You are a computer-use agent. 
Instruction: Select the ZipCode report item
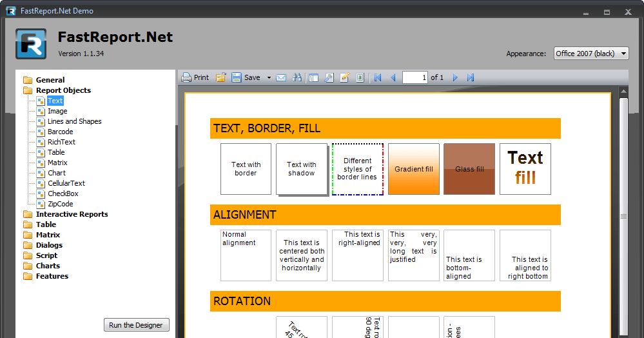click(61, 204)
